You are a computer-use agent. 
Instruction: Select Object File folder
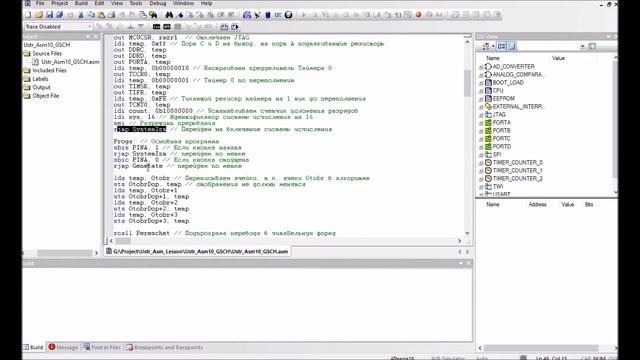[x=45, y=96]
